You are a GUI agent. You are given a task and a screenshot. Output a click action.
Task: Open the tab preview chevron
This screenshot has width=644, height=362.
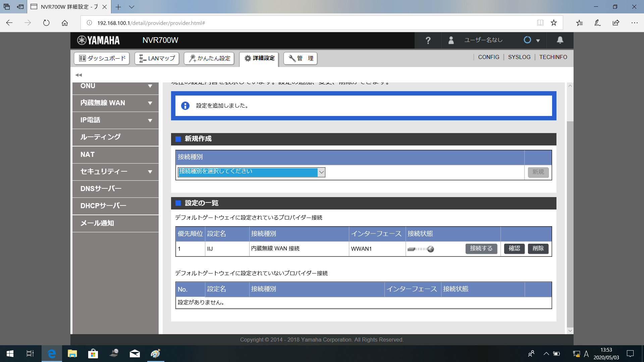tap(131, 7)
